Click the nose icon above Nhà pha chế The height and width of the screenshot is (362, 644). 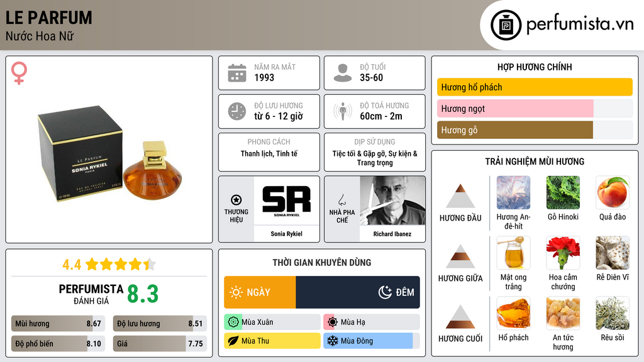tap(341, 200)
